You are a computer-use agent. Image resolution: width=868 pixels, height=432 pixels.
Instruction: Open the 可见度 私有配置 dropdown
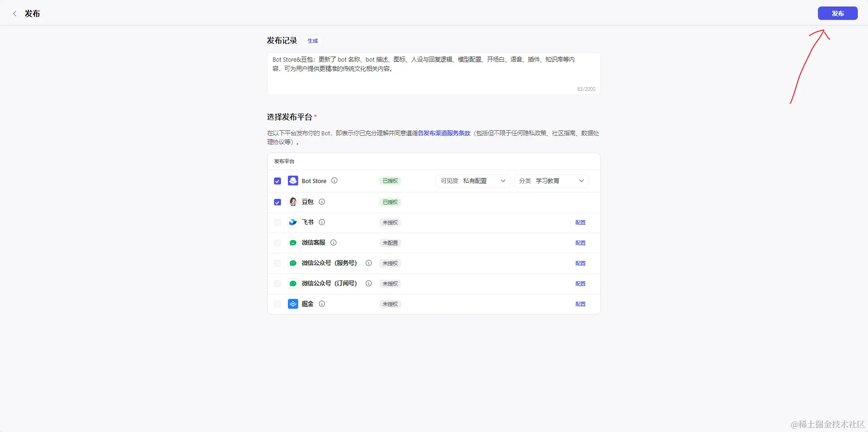pyautogui.click(x=472, y=181)
